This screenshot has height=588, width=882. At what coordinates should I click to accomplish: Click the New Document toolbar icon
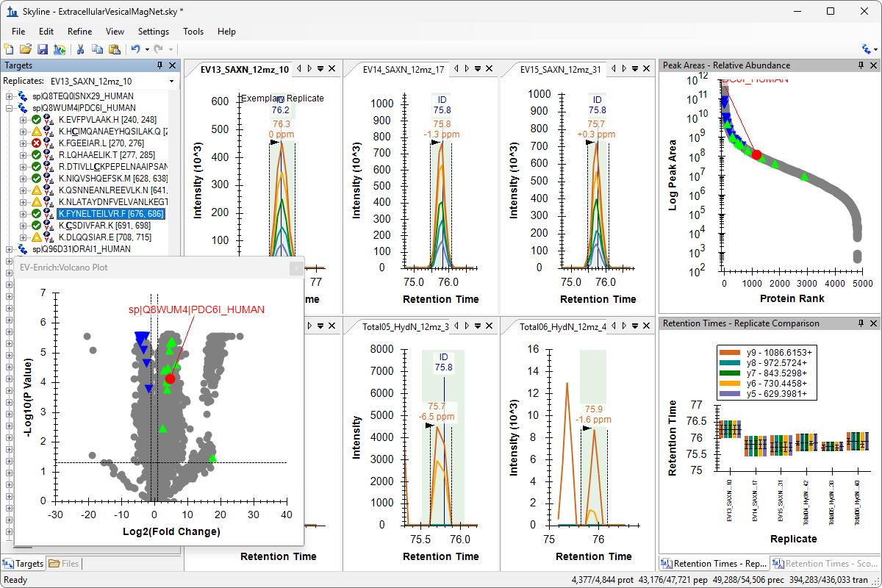9,49
